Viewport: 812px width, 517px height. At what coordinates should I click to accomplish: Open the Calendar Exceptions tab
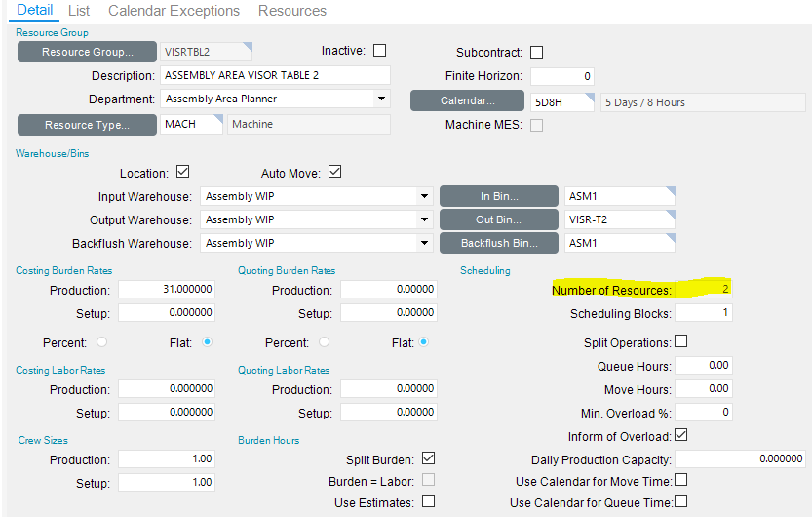174,11
